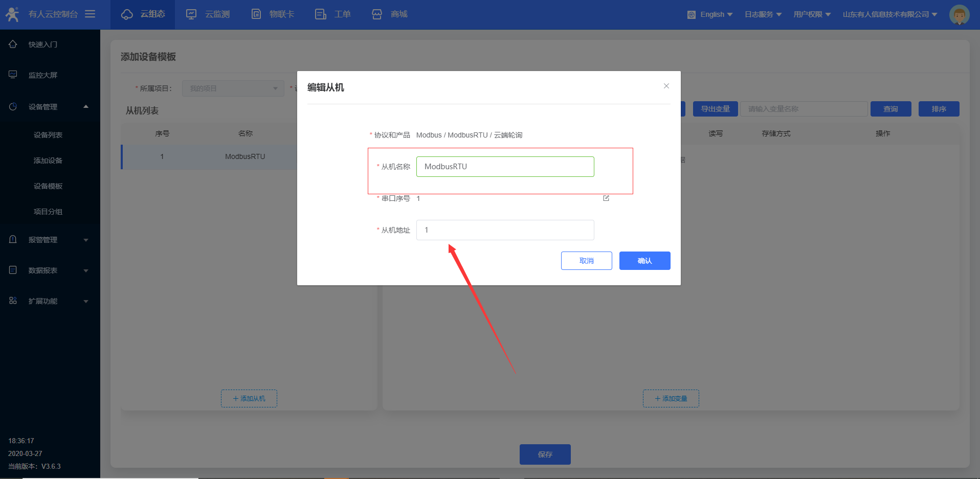Switch to the 云监测 tab
Viewport: 980px width, 479px height.
pyautogui.click(x=208, y=14)
